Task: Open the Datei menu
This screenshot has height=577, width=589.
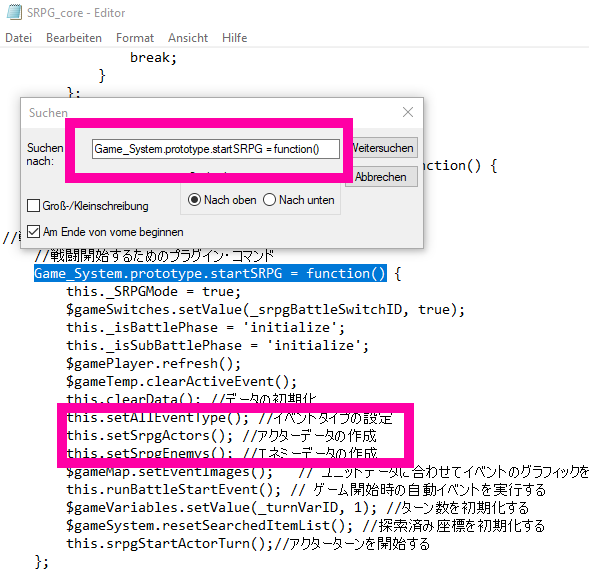Action: (x=18, y=38)
